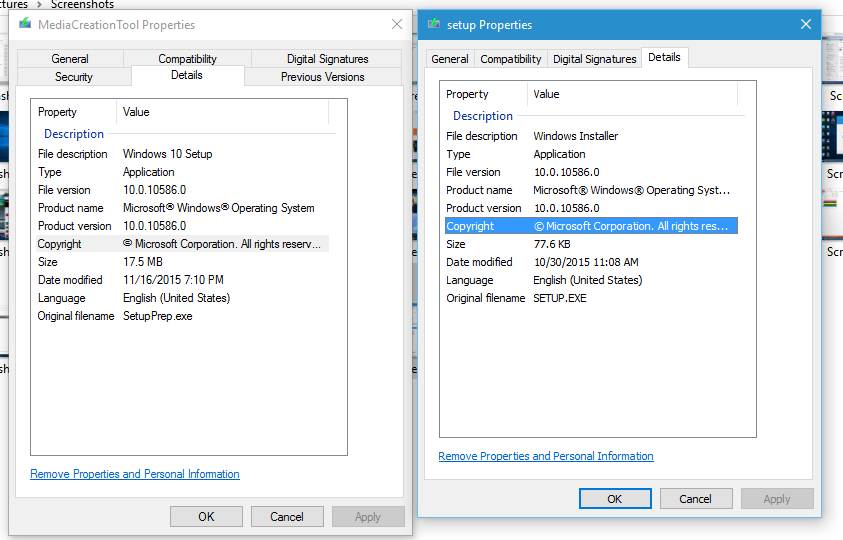Close the MediaCreationTool Properties window
843x540 pixels.
[397, 24]
